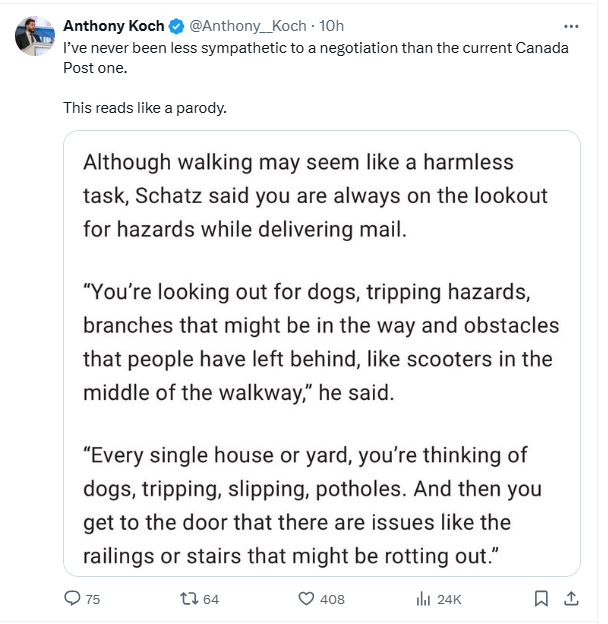Click the repost arrows icon

click(189, 599)
